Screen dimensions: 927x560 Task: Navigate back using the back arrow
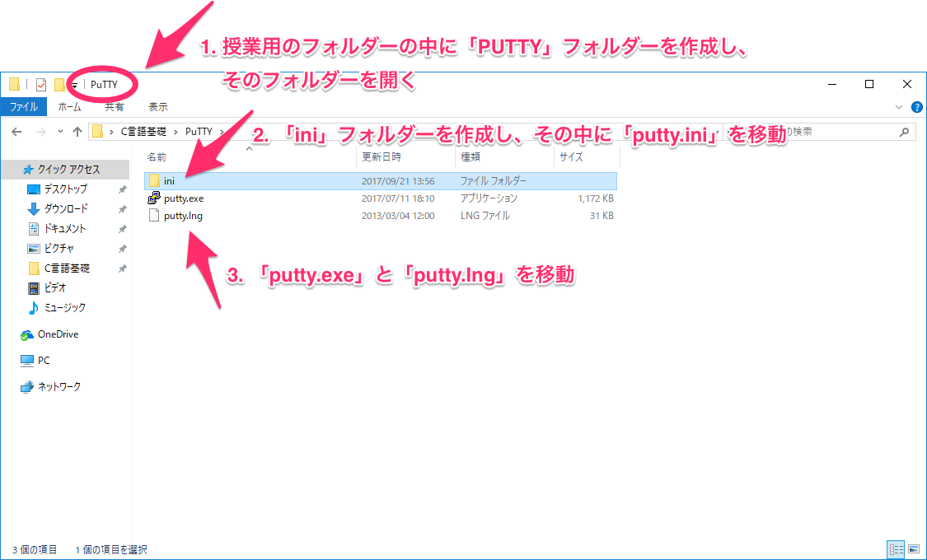tap(16, 130)
